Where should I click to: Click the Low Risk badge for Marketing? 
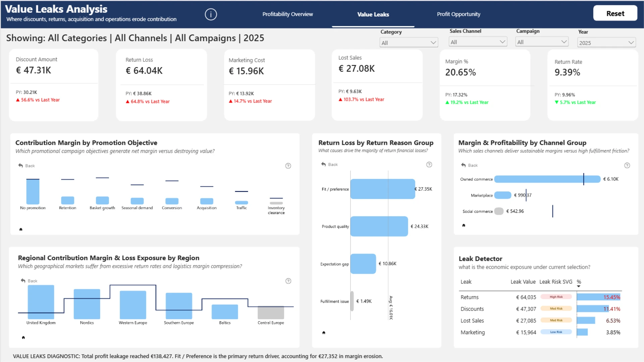tap(556, 332)
